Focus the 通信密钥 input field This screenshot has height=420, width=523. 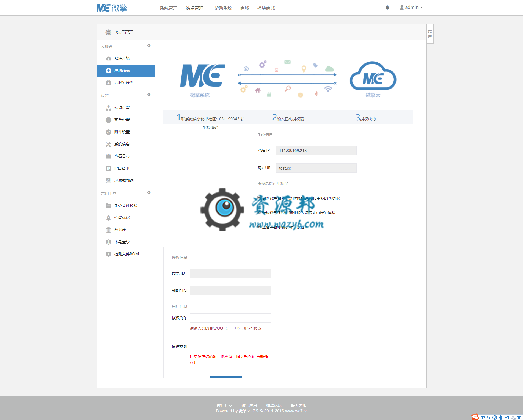[x=230, y=347]
